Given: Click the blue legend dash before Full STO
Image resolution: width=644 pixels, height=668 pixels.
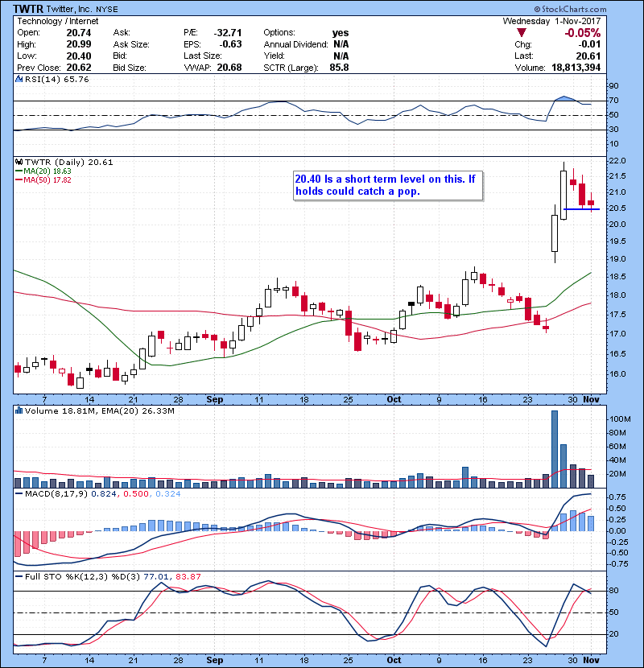Looking at the screenshot, I should [19, 576].
